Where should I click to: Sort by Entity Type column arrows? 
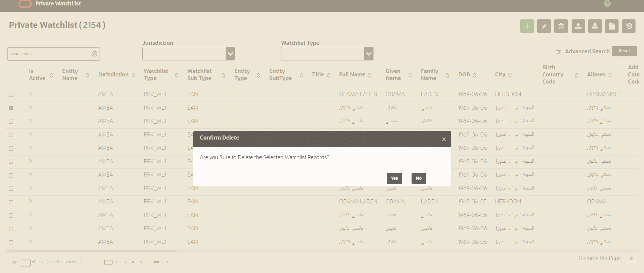tap(259, 75)
